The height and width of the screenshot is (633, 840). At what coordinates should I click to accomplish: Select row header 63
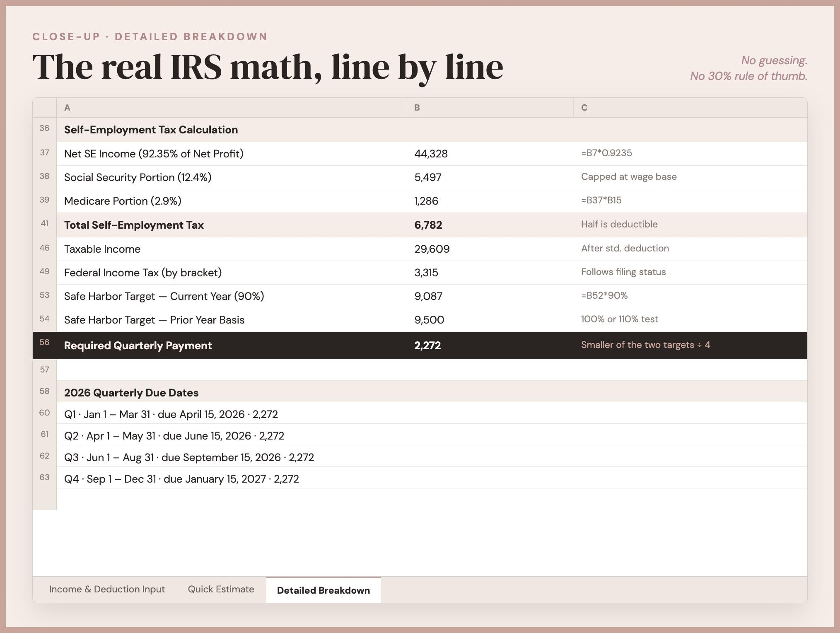coord(44,478)
